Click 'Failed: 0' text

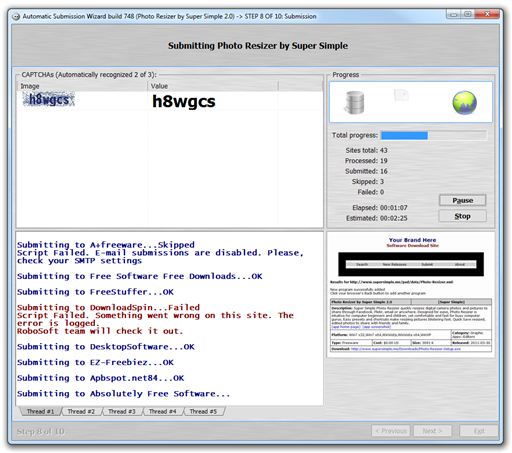coord(371,192)
